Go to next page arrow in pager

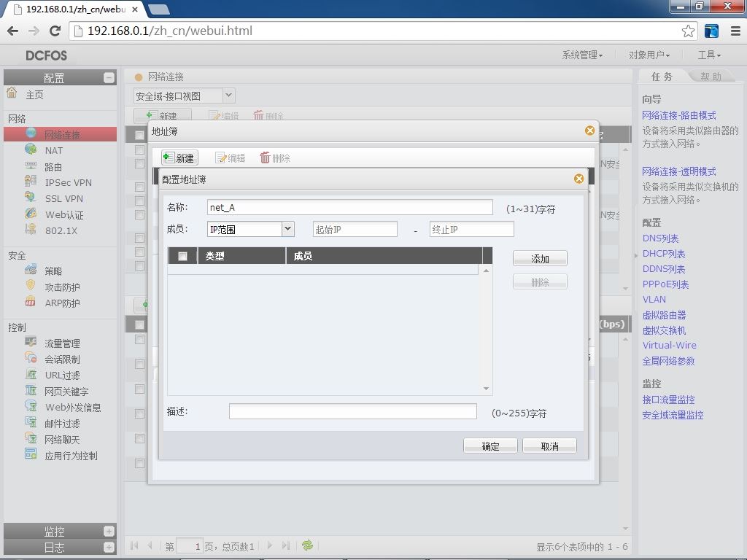pyautogui.click(x=270, y=545)
